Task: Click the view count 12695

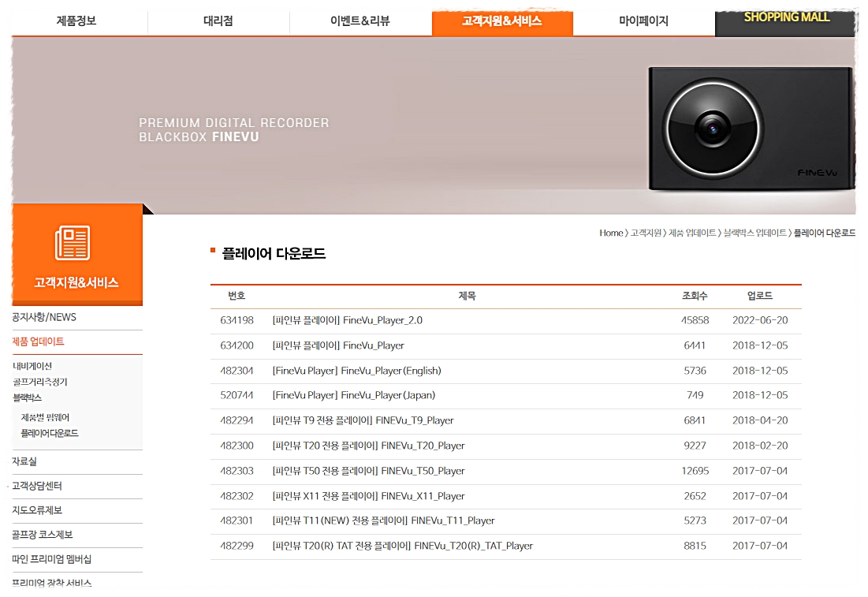Action: click(695, 471)
